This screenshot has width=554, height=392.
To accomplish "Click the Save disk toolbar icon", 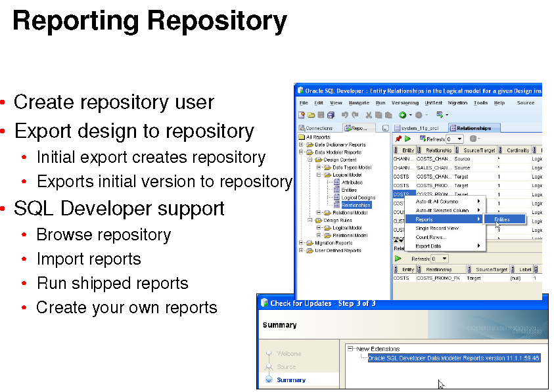I will [321, 115].
